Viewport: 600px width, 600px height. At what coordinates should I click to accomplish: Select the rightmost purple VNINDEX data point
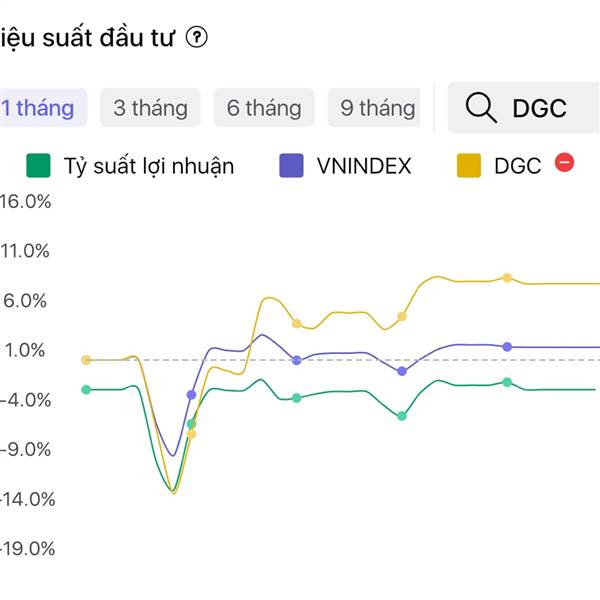(507, 347)
